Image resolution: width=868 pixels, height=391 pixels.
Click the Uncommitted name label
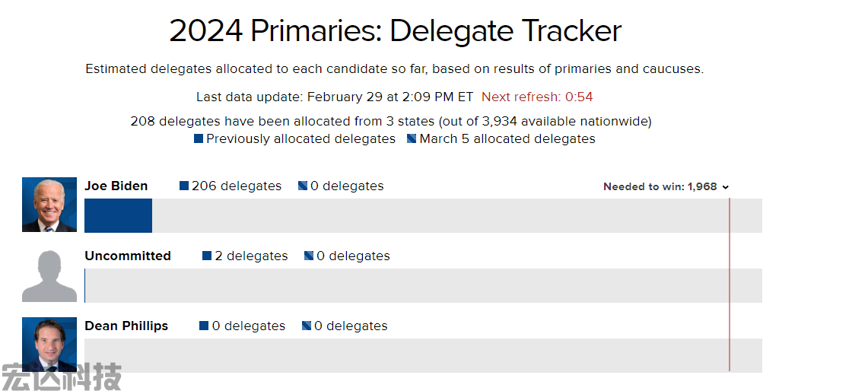pyautogui.click(x=128, y=256)
